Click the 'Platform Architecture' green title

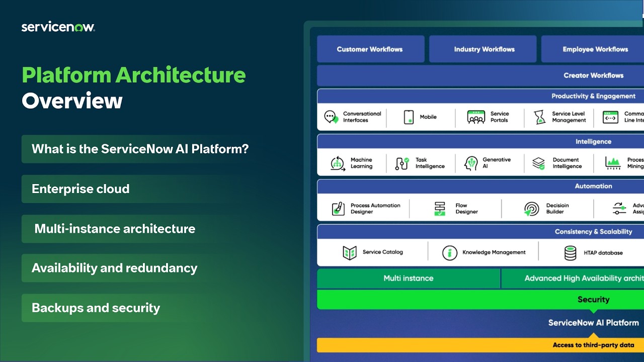(134, 75)
